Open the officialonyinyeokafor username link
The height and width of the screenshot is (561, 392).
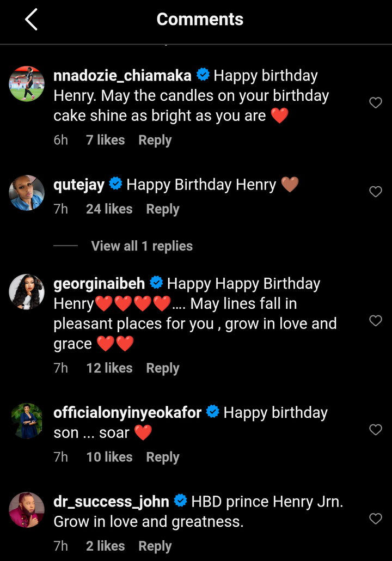[x=128, y=412]
